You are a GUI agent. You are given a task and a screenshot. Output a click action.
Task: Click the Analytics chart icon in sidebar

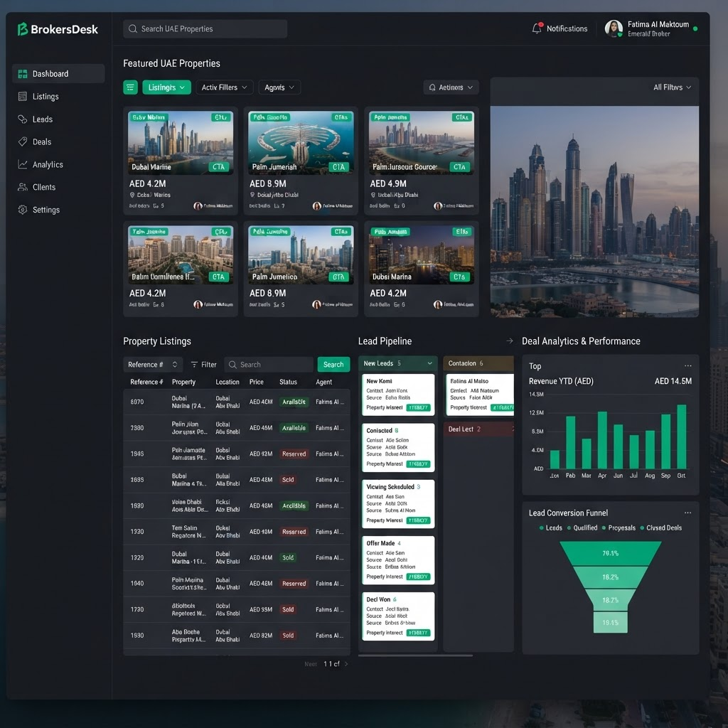[22, 164]
